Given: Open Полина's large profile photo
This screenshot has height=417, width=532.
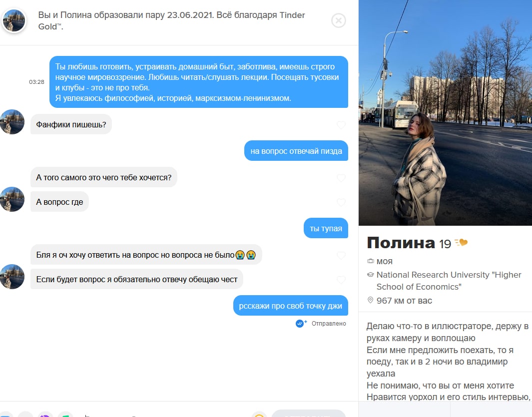Looking at the screenshot, I should pyautogui.click(x=445, y=113).
